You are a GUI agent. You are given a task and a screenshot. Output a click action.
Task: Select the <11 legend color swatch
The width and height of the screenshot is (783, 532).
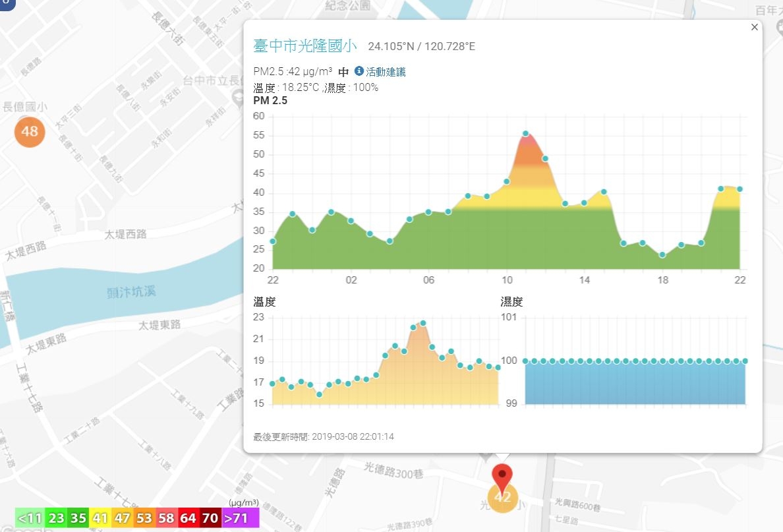coord(30,518)
